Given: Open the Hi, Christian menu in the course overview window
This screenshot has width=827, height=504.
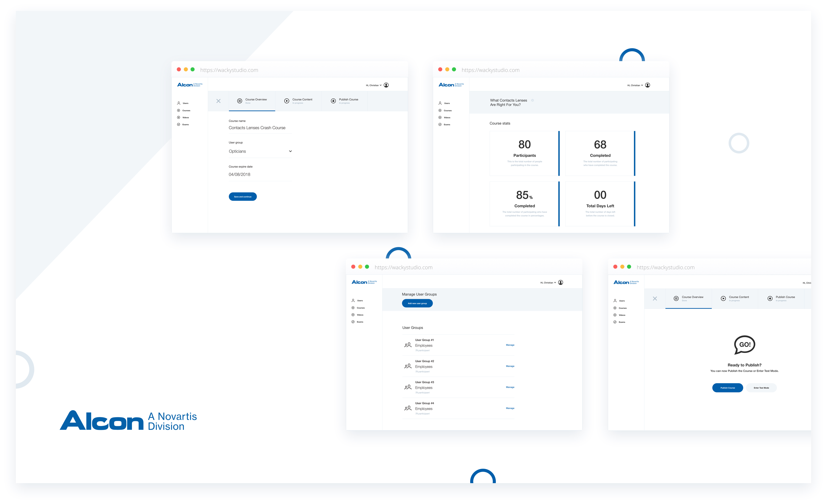Looking at the screenshot, I should 373,85.
